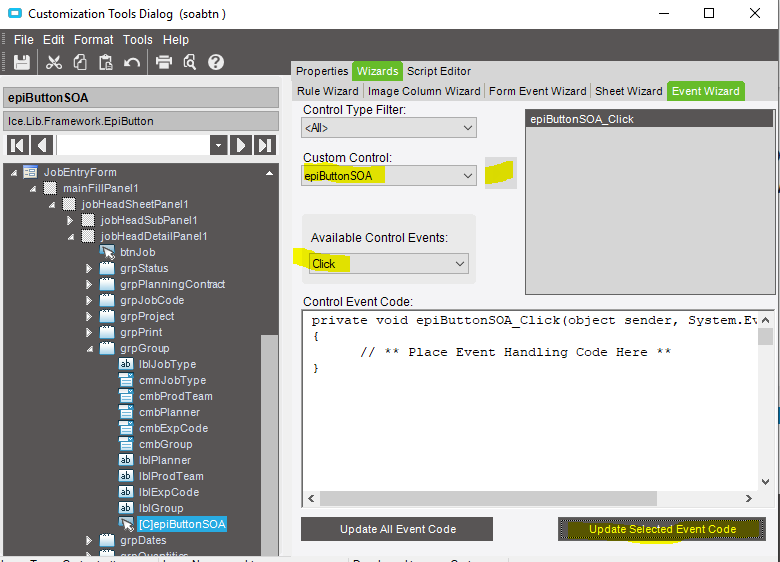Open the Format menu
This screenshot has width=780, height=562.
pos(94,40)
